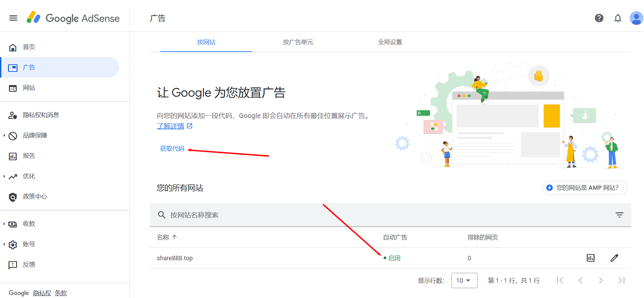Click the policy center shield icon
The width and height of the screenshot is (644, 298).
coord(13,197)
